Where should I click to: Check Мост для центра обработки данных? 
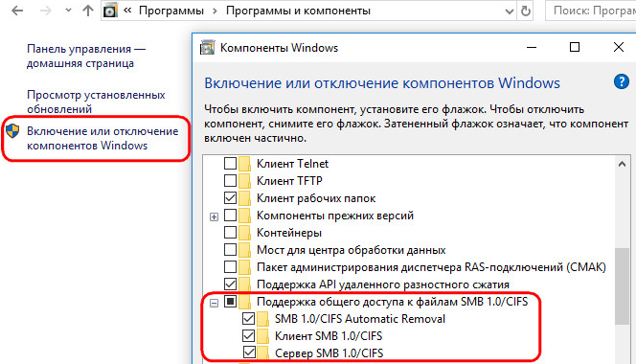[x=231, y=250]
